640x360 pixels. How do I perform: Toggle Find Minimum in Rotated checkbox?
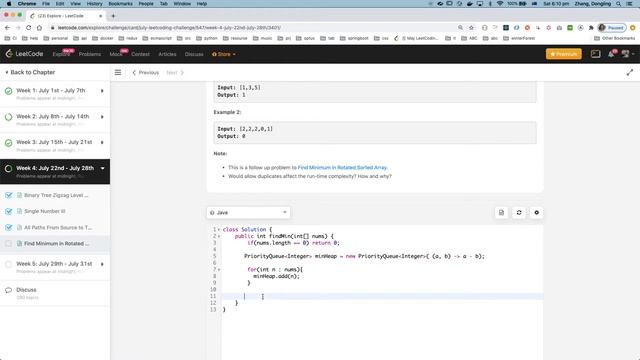tap(9, 244)
